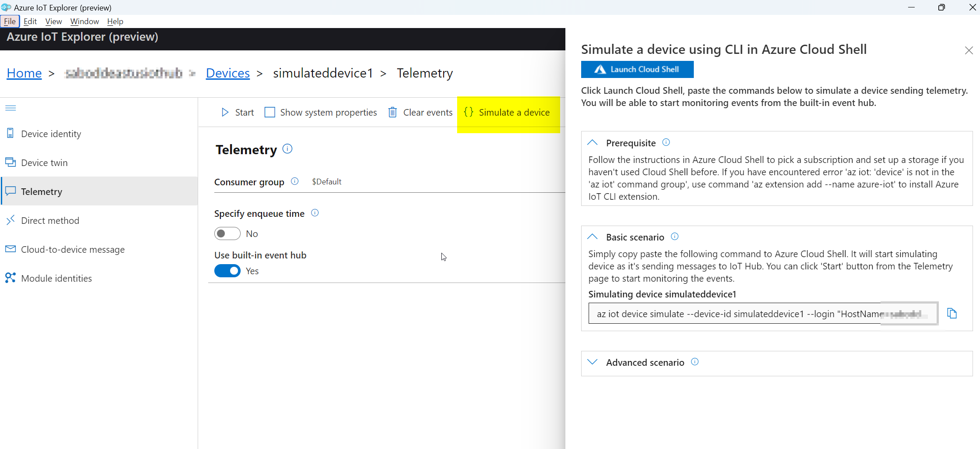Close the Simulate a device panel
The image size is (980, 449).
click(969, 51)
